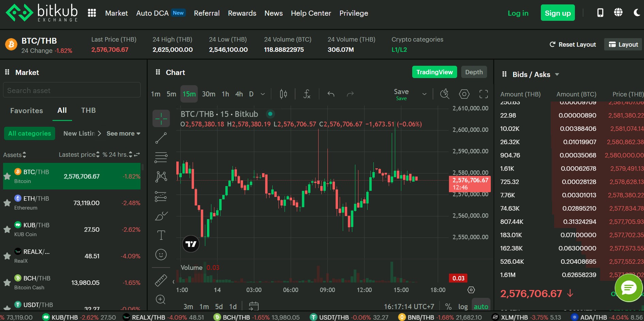Toggle percent scale on chart
The width and height of the screenshot is (644, 321).
click(448, 306)
